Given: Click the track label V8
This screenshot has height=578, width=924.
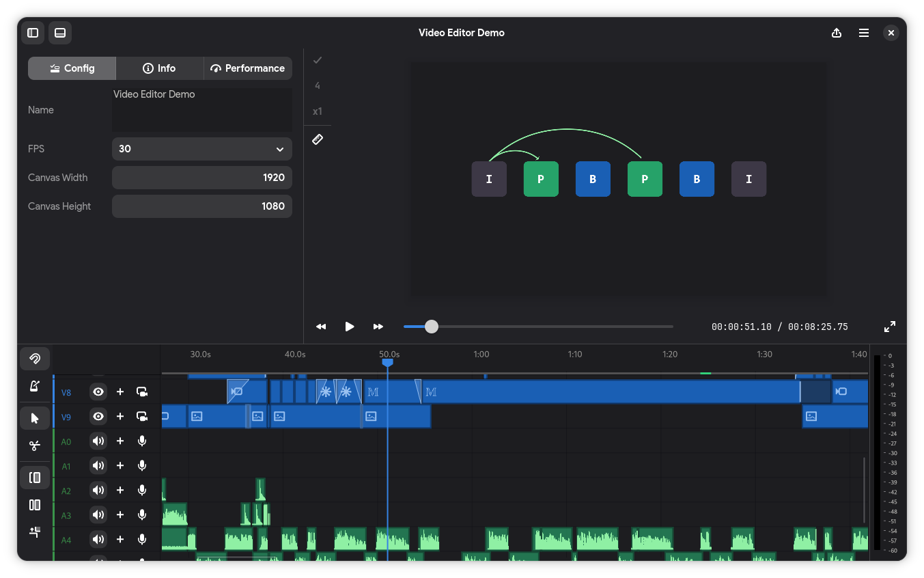Looking at the screenshot, I should tap(66, 393).
